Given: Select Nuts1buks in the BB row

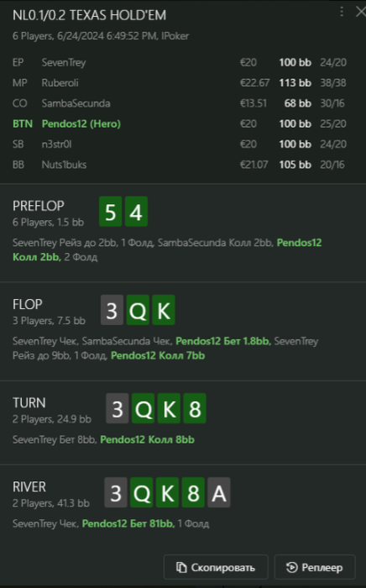Looking at the screenshot, I should pos(64,165).
